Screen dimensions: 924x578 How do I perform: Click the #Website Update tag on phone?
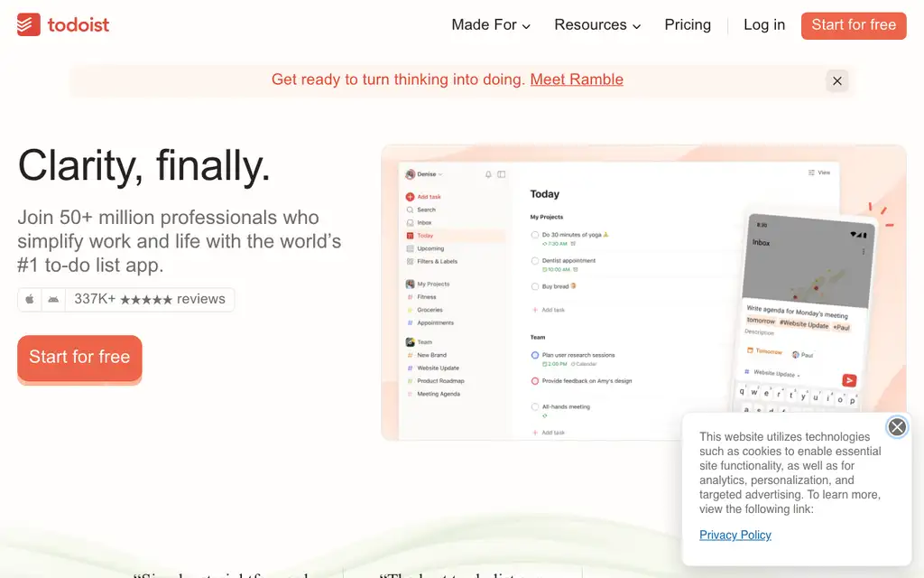[x=804, y=324]
